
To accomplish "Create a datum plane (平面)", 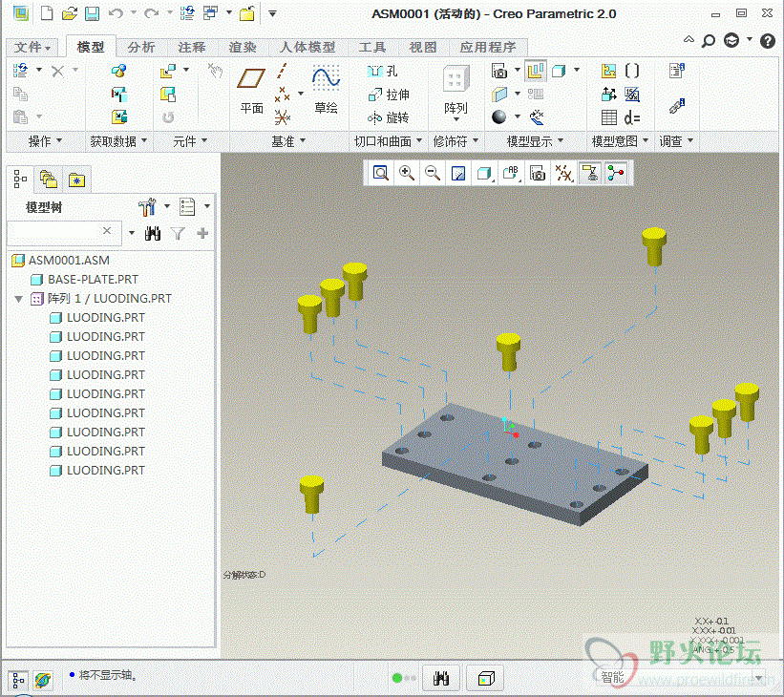I will [x=251, y=92].
